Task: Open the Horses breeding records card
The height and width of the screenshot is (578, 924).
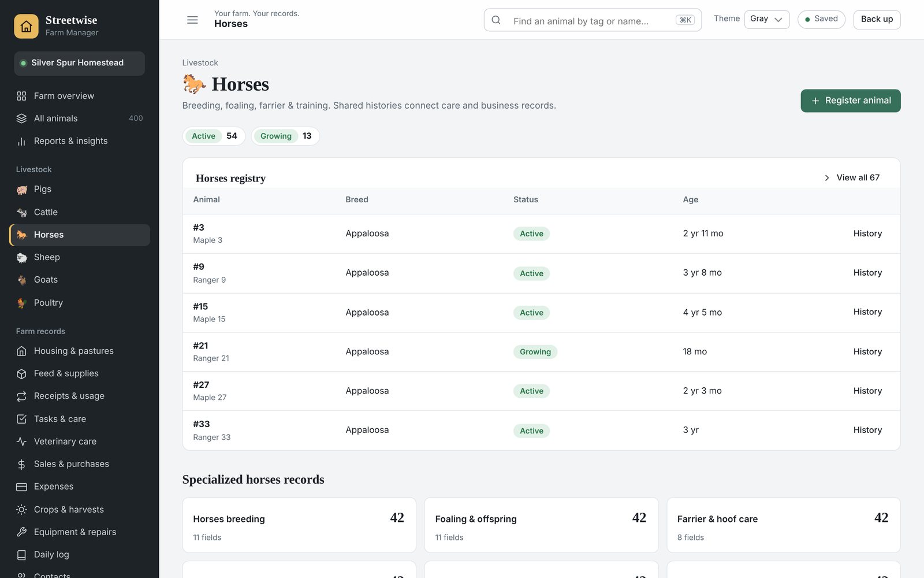Action: click(x=299, y=525)
